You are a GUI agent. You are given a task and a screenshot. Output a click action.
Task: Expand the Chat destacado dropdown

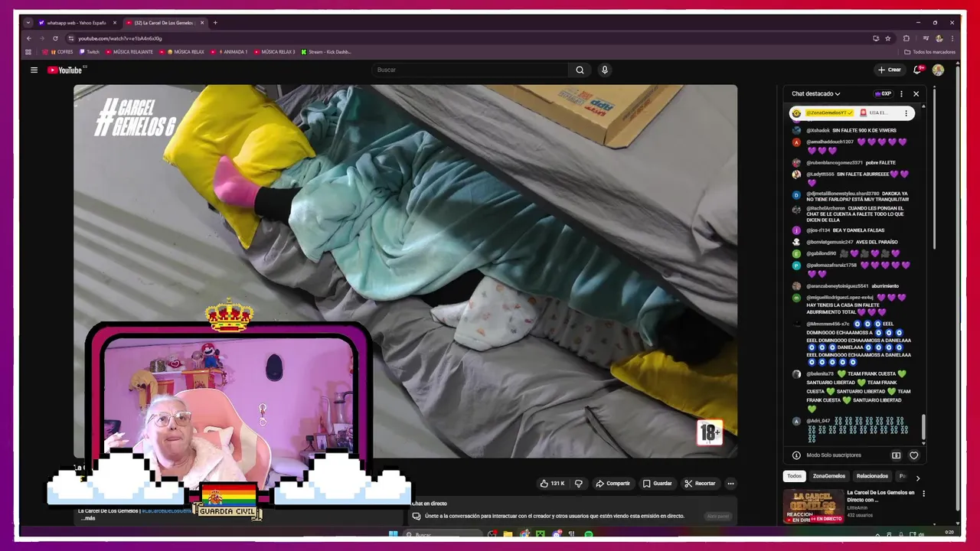click(x=816, y=93)
